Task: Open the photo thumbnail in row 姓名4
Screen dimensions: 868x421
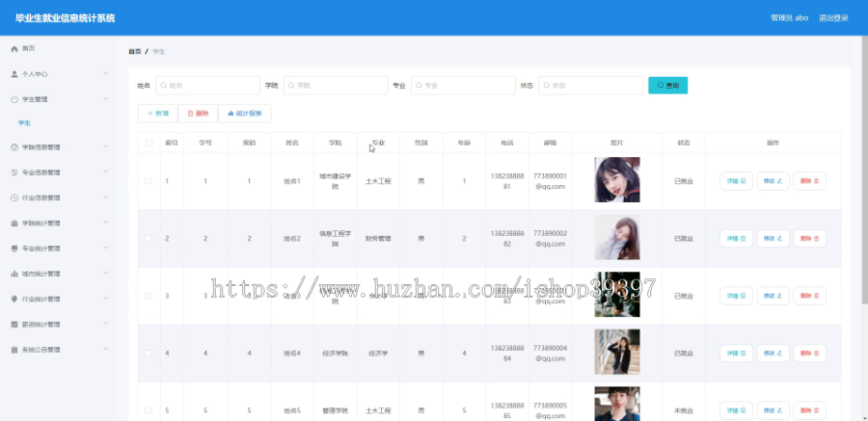Action: click(x=617, y=352)
